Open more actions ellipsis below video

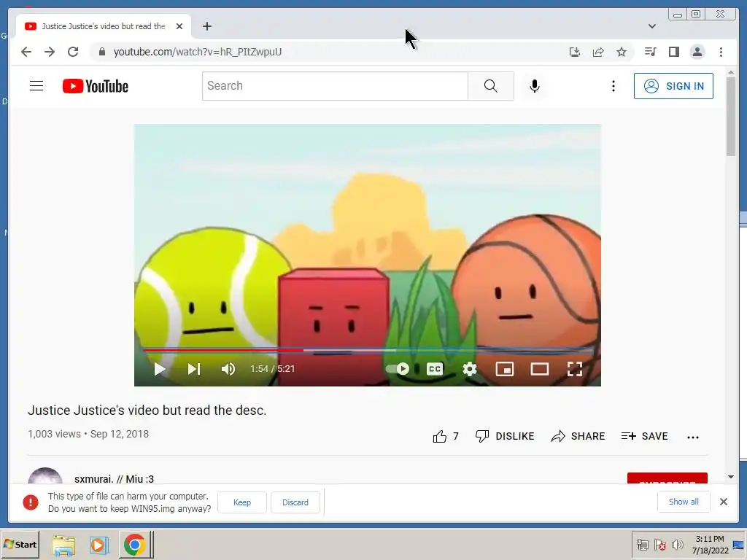pyautogui.click(x=693, y=437)
